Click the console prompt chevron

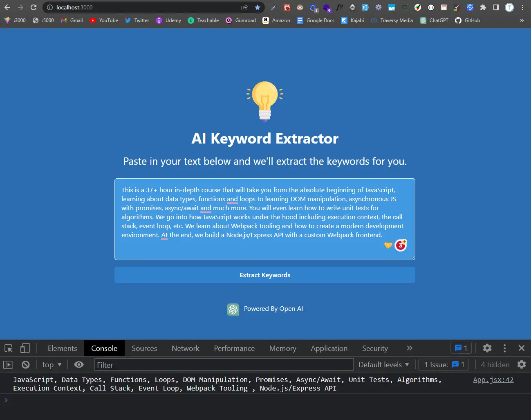click(x=6, y=400)
